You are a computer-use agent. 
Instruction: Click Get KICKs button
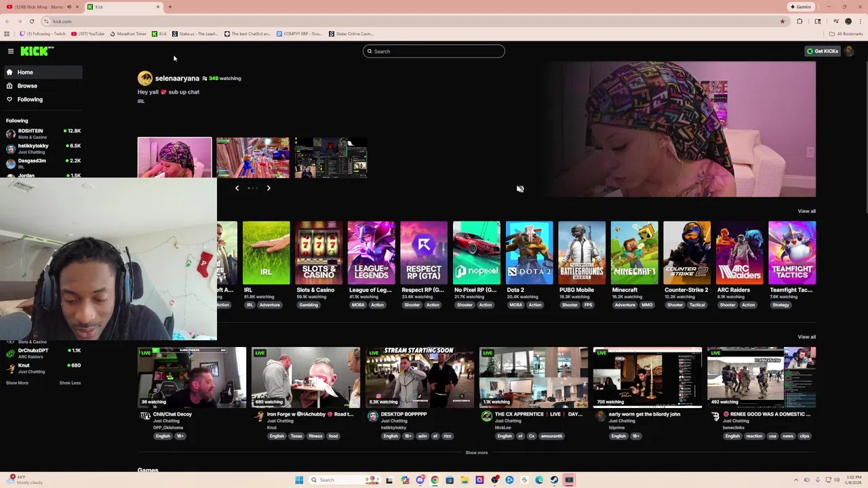click(x=822, y=52)
